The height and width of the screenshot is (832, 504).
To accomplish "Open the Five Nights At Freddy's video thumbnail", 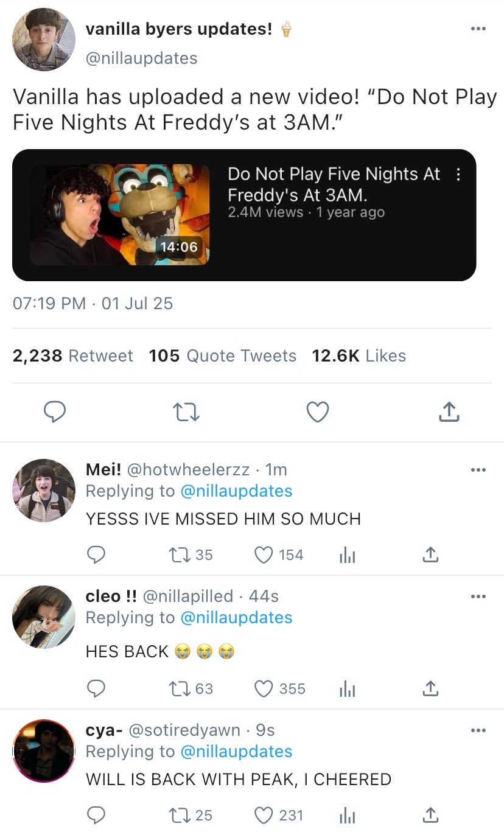I will (x=120, y=215).
